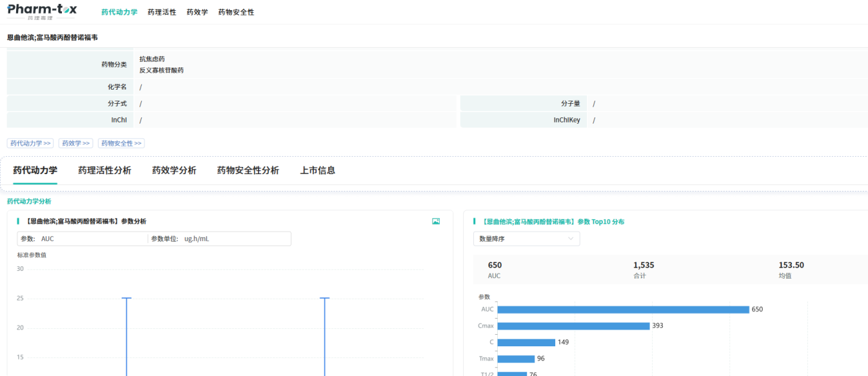Switch to the 药物安全性分析 tab
This screenshot has width=868, height=376.
click(x=248, y=170)
